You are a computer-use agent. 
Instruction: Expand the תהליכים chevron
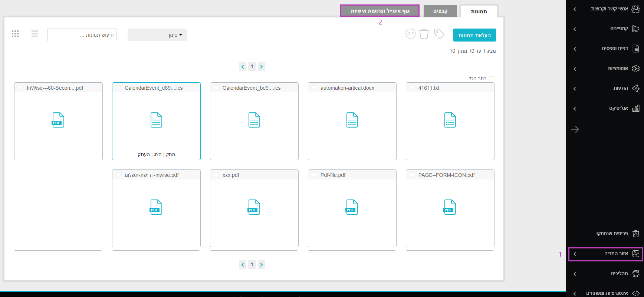(x=575, y=274)
